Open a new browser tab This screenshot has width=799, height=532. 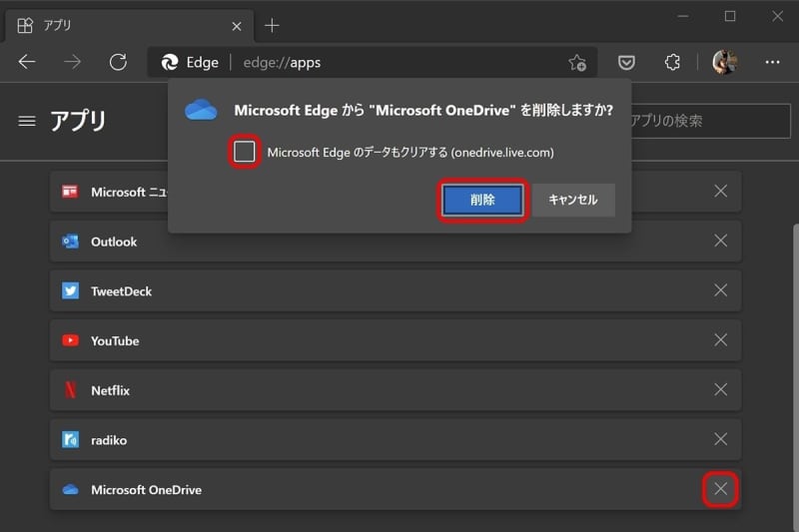coord(272,26)
